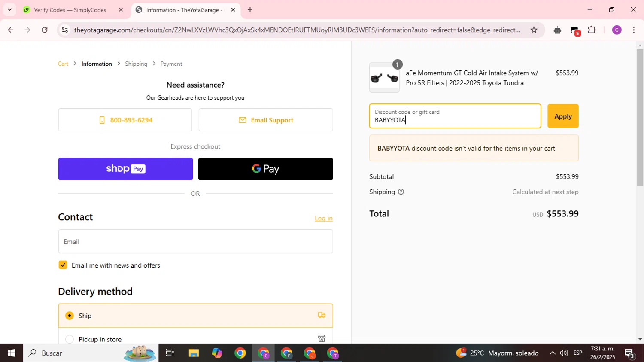Image resolution: width=644 pixels, height=362 pixels.
Task: Click the store icon in Pickup row
Action: 322,338
